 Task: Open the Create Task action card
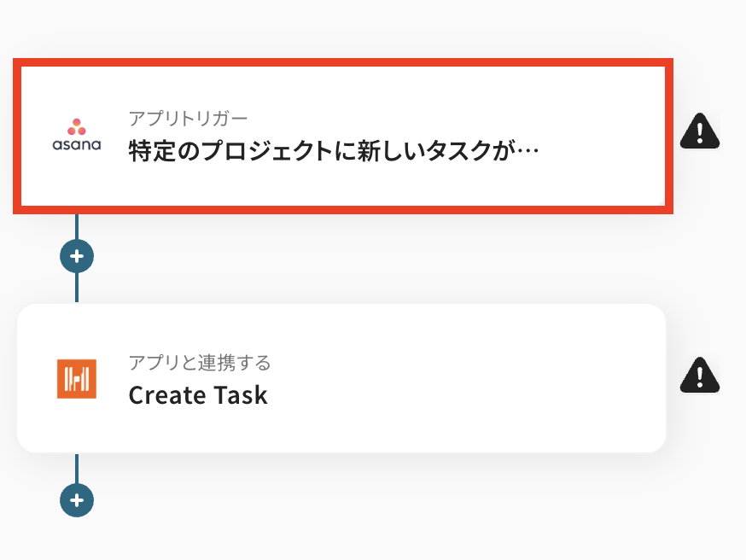pos(341,378)
